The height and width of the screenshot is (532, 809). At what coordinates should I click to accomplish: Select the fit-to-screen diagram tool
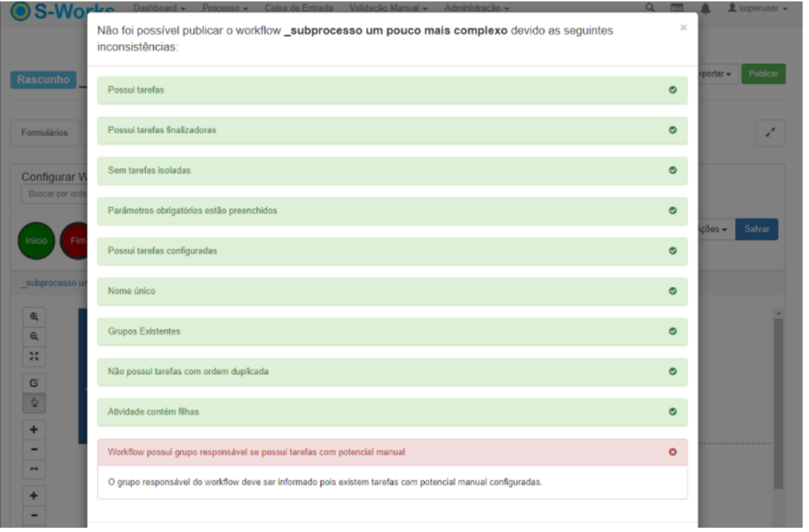coord(33,355)
